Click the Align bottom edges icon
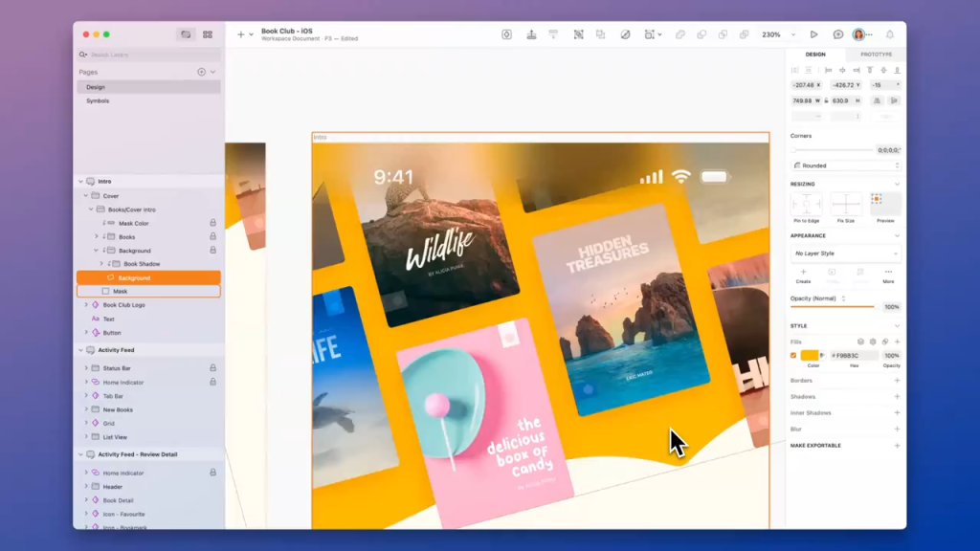The width and height of the screenshot is (980, 551). tap(898, 70)
